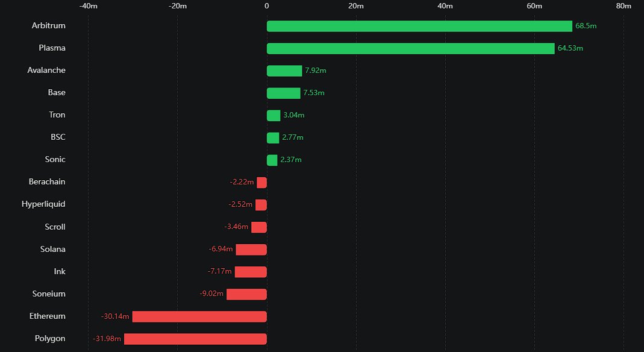Screen dimensions: 644x352
Task: Click the -31.98m value label
Action: (107, 339)
